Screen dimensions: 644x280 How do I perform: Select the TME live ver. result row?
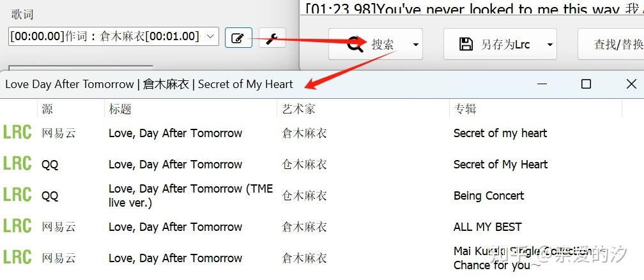coord(322,195)
